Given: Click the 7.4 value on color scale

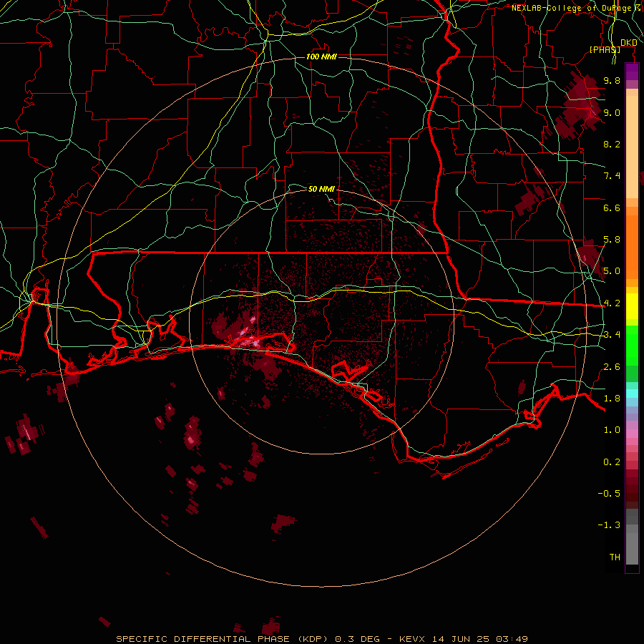Looking at the screenshot, I should (x=612, y=176).
